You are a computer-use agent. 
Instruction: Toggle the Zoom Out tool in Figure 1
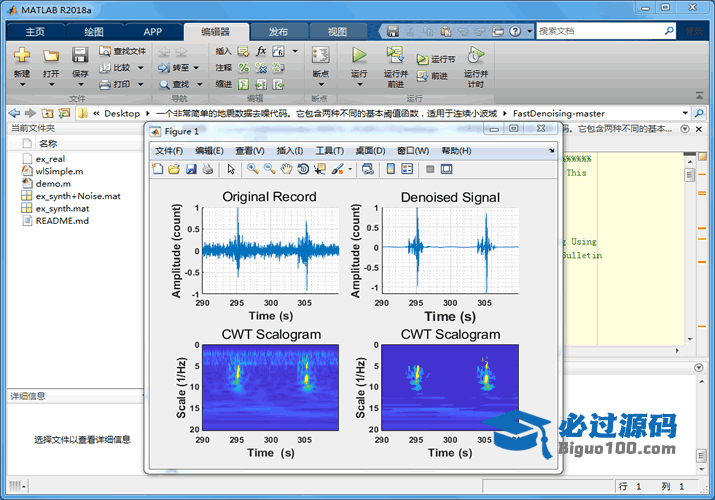click(269, 169)
